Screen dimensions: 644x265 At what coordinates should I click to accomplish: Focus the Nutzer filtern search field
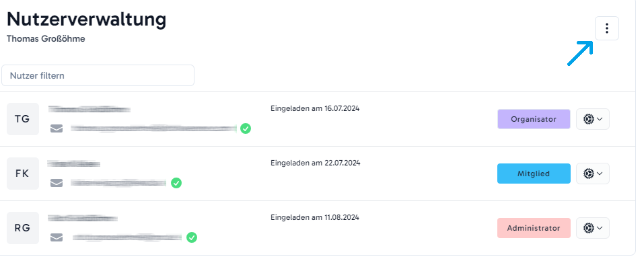click(x=98, y=75)
